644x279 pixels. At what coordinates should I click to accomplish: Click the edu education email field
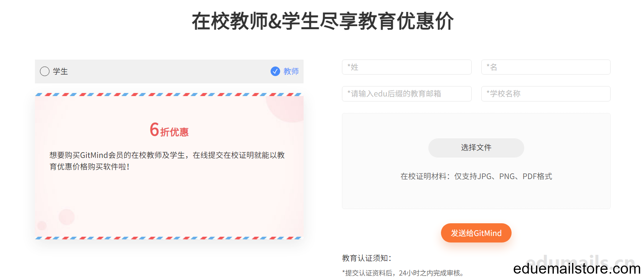pyautogui.click(x=407, y=94)
